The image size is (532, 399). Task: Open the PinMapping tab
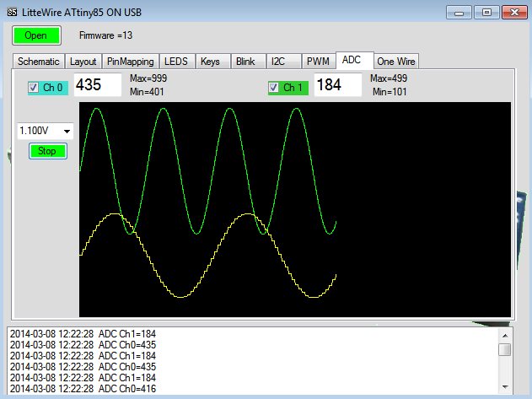point(131,62)
